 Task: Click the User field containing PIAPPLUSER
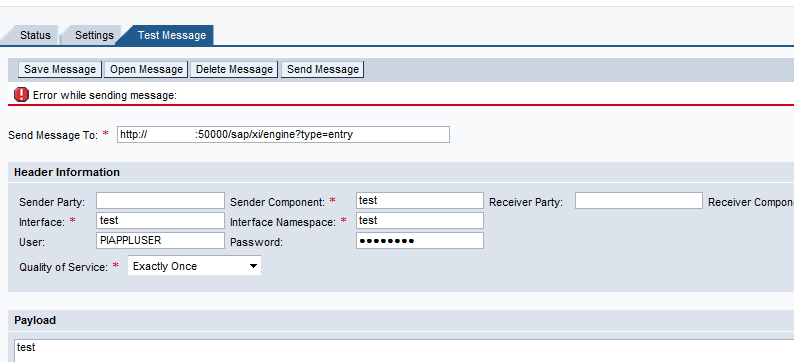pyautogui.click(x=160, y=240)
